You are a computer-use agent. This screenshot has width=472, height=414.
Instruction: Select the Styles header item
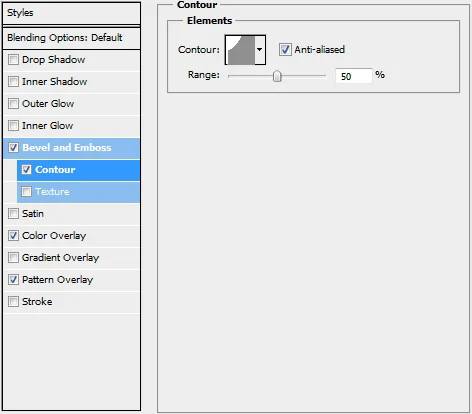point(71,13)
